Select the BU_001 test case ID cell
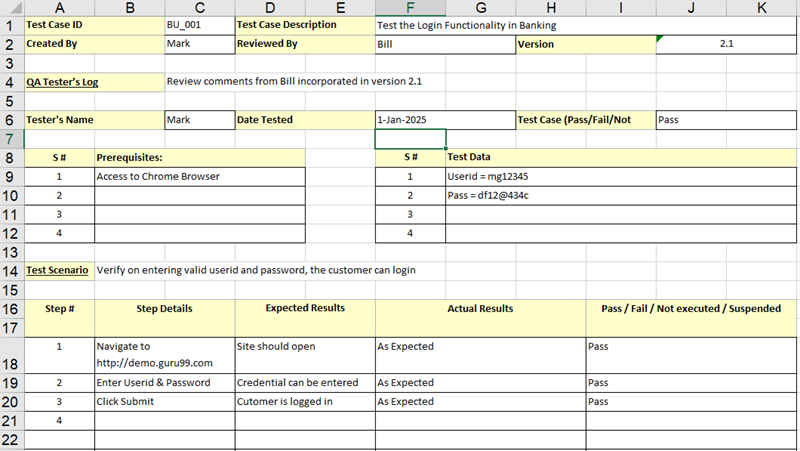This screenshot has height=451, width=800. point(199,25)
